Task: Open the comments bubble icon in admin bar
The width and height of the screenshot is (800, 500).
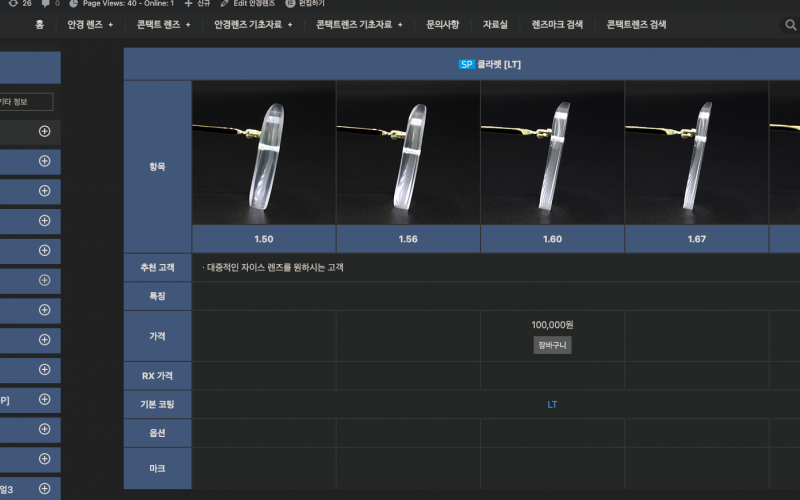Action: [x=45, y=4]
